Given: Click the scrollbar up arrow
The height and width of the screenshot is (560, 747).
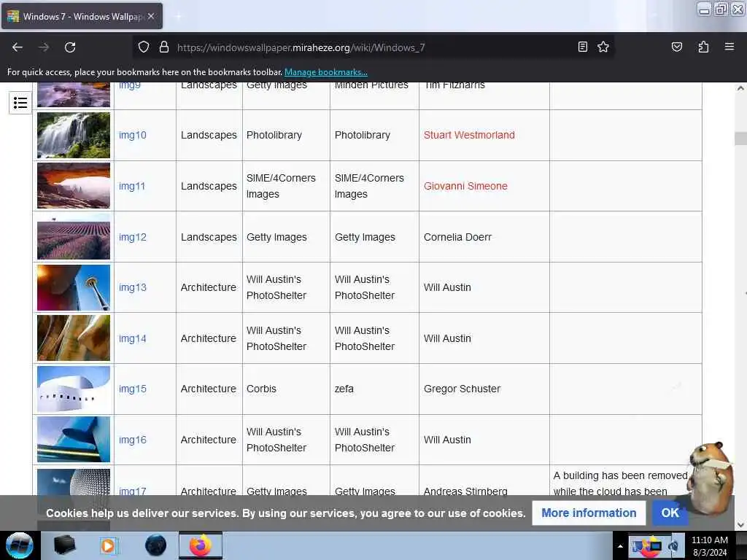Looking at the screenshot, I should tap(740, 88).
